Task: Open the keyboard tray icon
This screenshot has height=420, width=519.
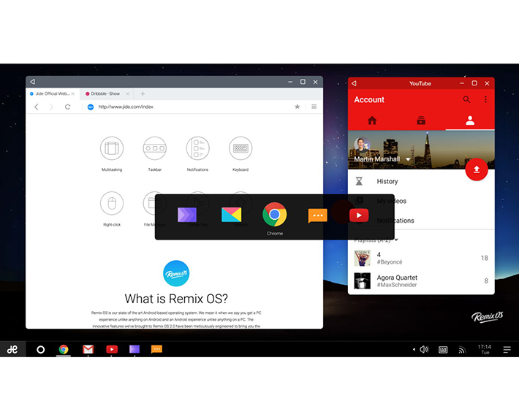Action: (x=443, y=350)
